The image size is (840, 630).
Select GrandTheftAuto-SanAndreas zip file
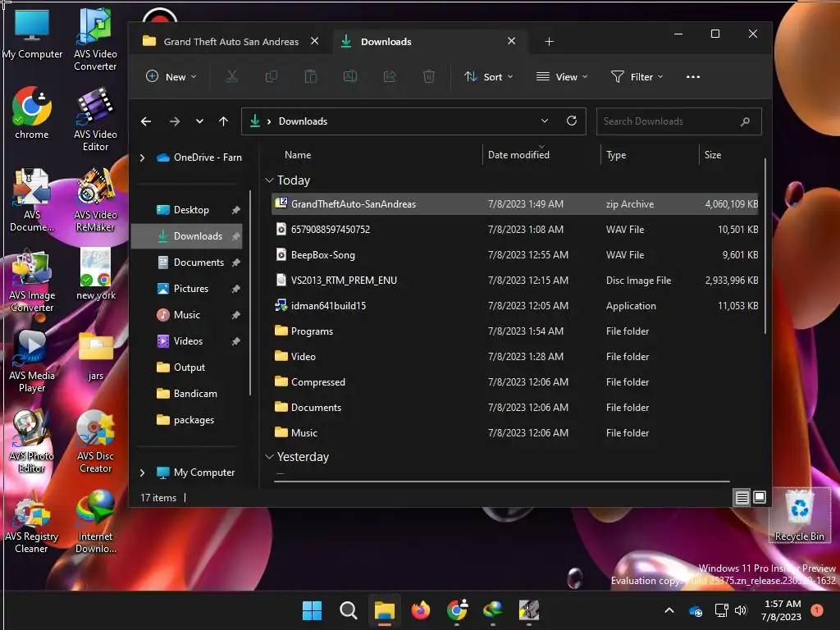click(x=515, y=204)
